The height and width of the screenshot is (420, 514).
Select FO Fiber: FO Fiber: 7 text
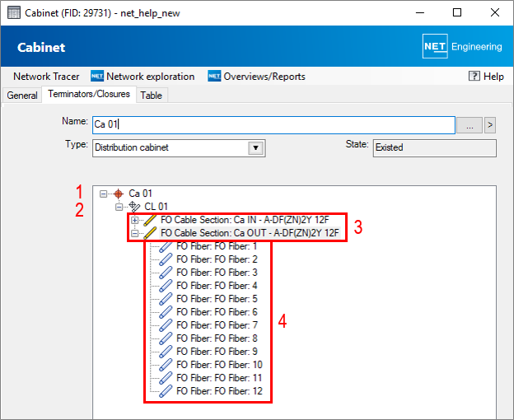217,325
